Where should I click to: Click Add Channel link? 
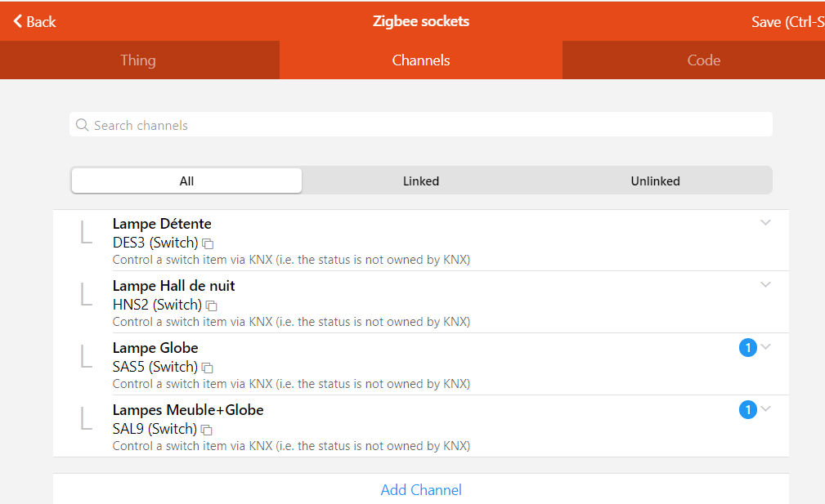tap(421, 490)
